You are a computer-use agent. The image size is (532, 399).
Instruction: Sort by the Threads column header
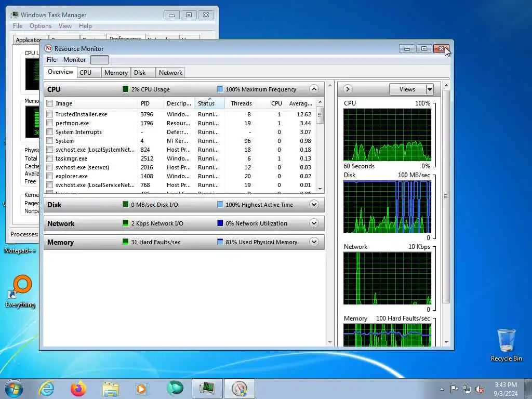point(241,103)
